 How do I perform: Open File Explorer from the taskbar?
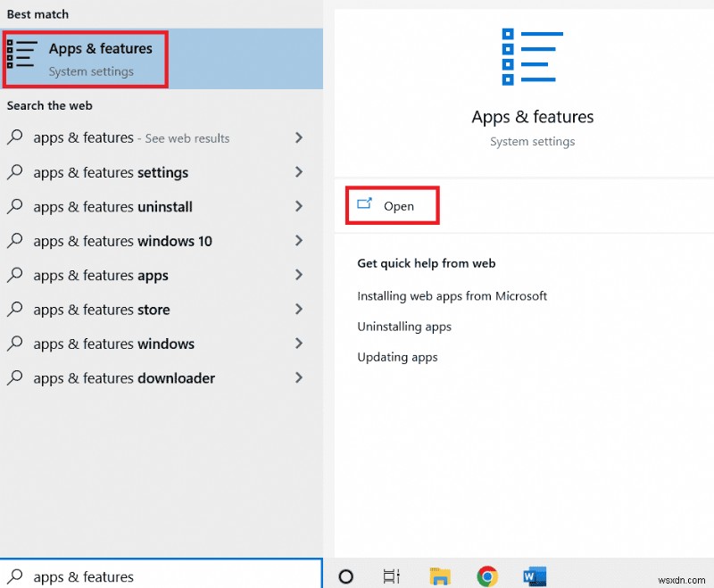(439, 576)
